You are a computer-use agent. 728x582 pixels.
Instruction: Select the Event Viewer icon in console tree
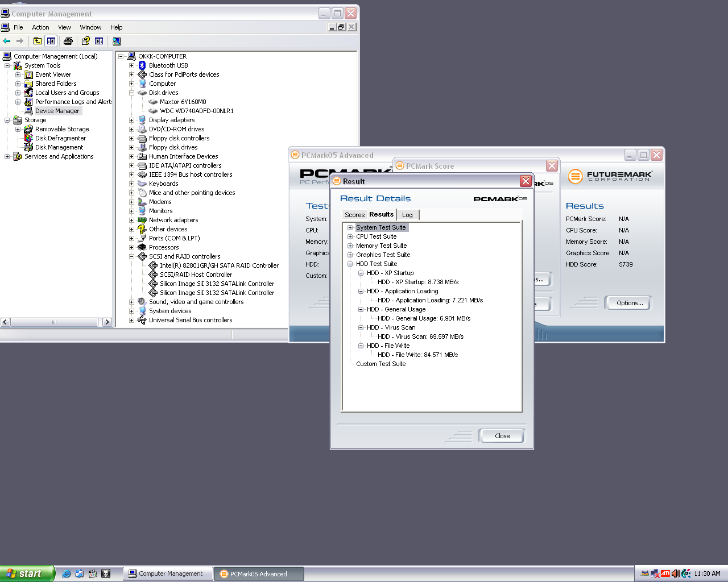pyautogui.click(x=28, y=74)
